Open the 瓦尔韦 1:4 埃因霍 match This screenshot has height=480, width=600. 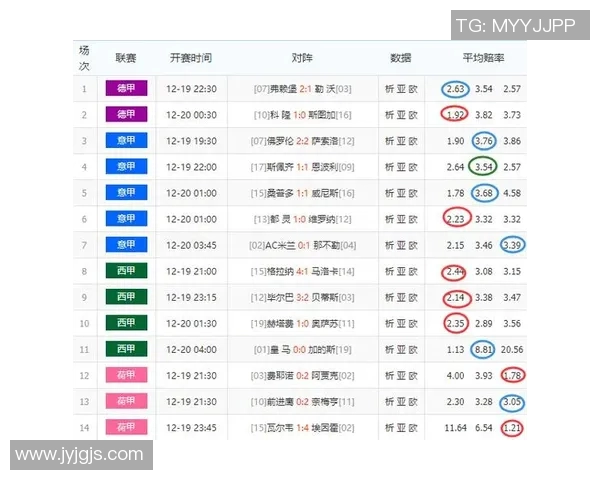coord(304,427)
